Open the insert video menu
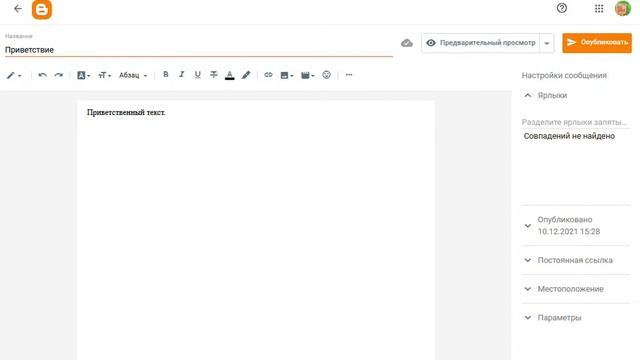Screen dimensions: 640x360 pyautogui.click(x=308, y=76)
